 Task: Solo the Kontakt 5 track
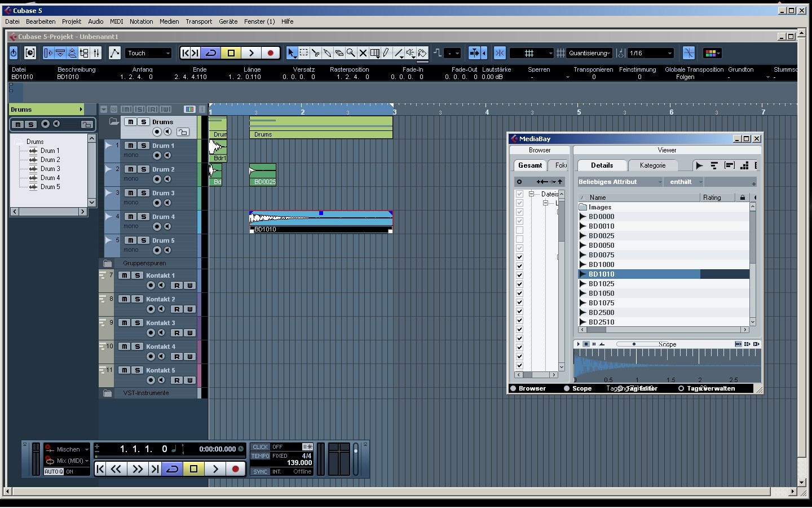137,370
